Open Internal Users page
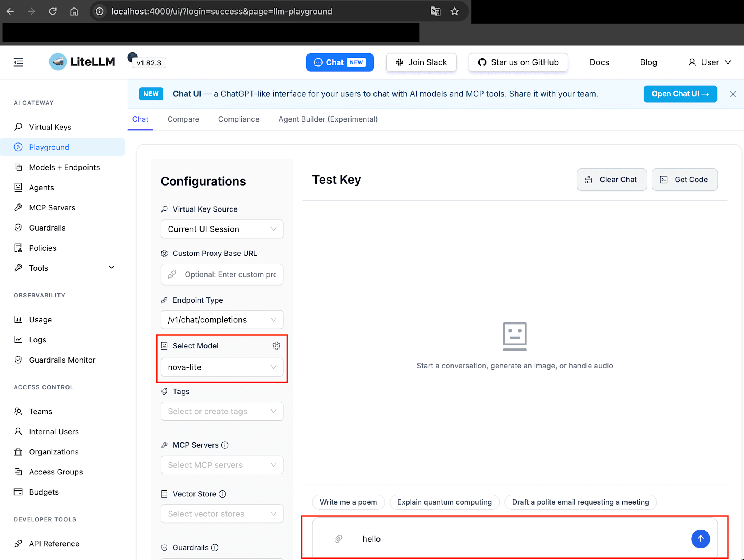 coord(62,431)
